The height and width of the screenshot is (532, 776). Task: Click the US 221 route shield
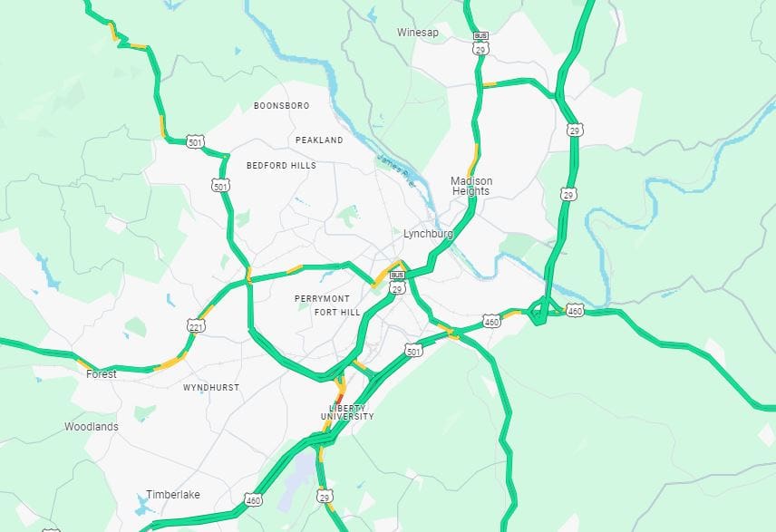tap(196, 326)
